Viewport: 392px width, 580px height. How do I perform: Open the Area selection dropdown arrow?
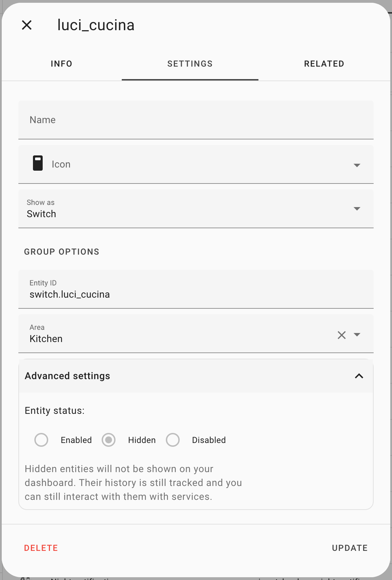(357, 335)
